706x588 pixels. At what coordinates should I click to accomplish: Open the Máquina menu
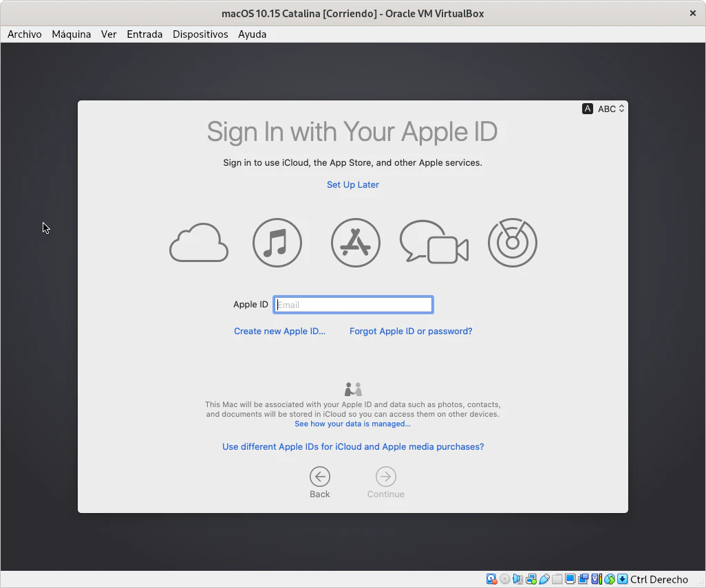click(72, 34)
